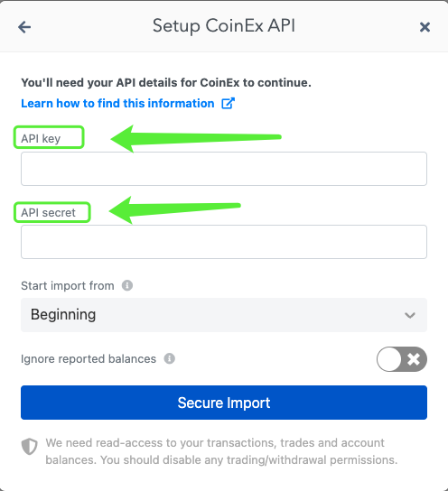Click the shield icon near the read-access note
Screen dimensions: 448x491
30,447
